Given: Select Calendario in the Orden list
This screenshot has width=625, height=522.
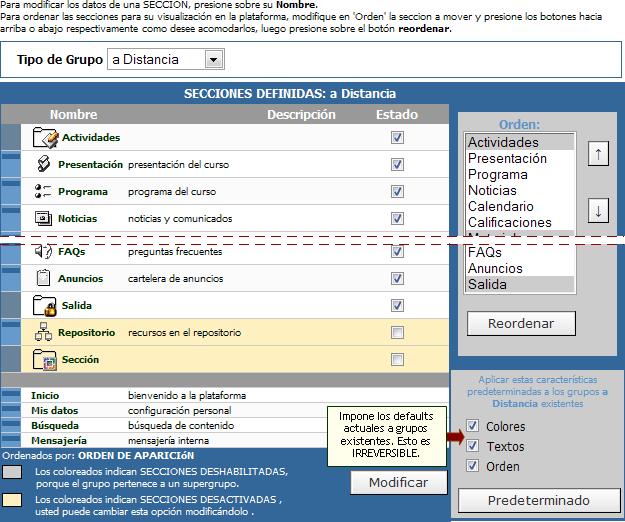Looking at the screenshot, I should [x=520, y=206].
